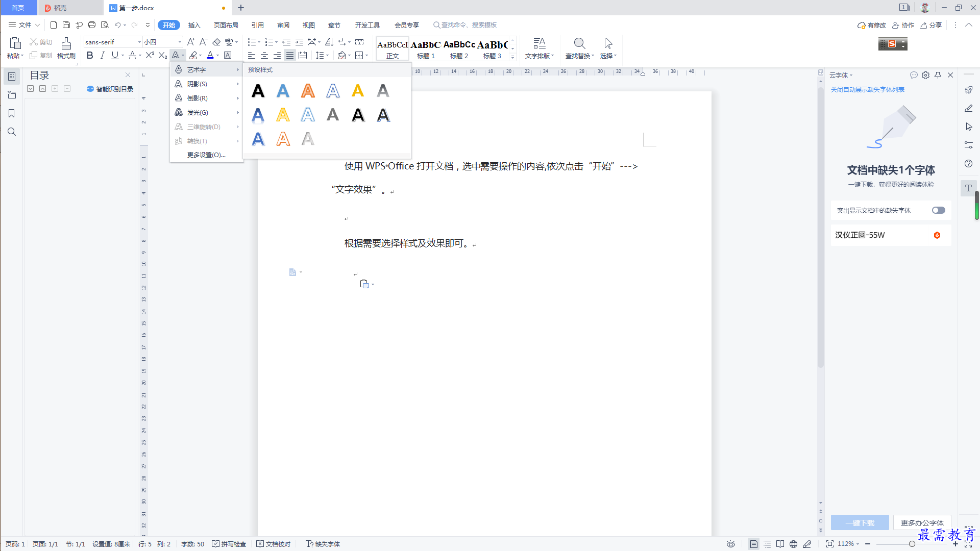Viewport: 980px width, 551px height.
Task: Open the 倒影(R) reflection submenu
Action: coord(207,98)
